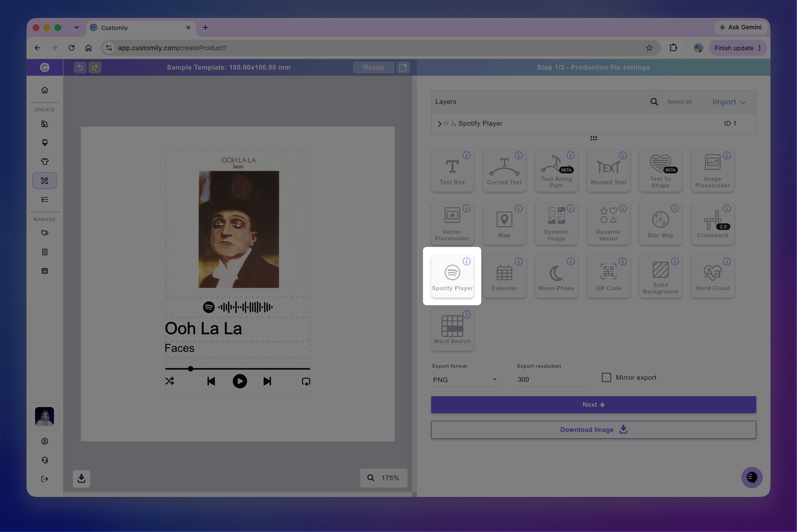This screenshot has height=532, width=797.
Task: Click the T-shirt icon in sidebar
Action: click(44, 161)
